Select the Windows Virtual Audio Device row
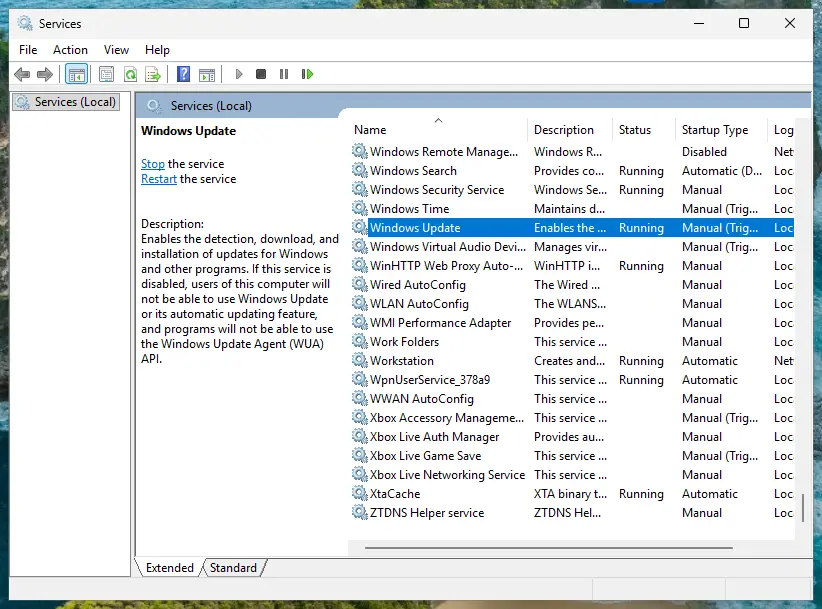822x609 pixels. 571,247
